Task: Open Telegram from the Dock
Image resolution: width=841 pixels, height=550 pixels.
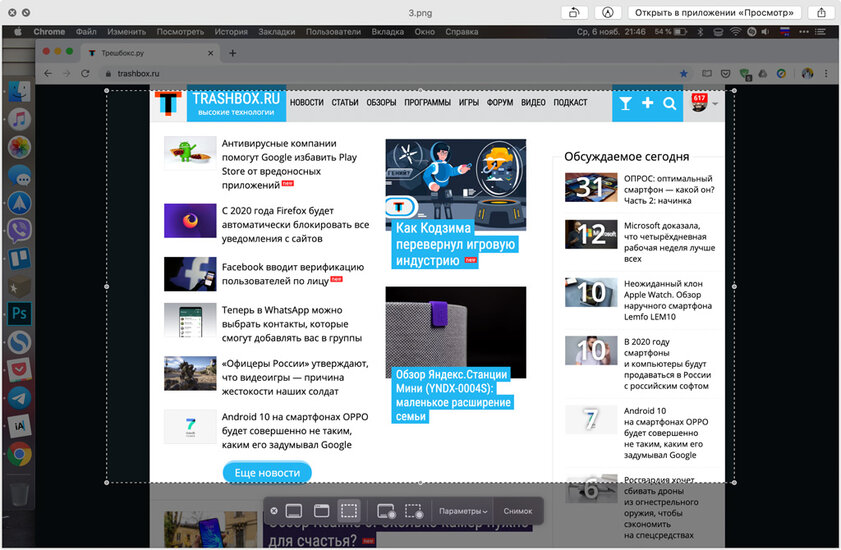Action: coord(19,398)
